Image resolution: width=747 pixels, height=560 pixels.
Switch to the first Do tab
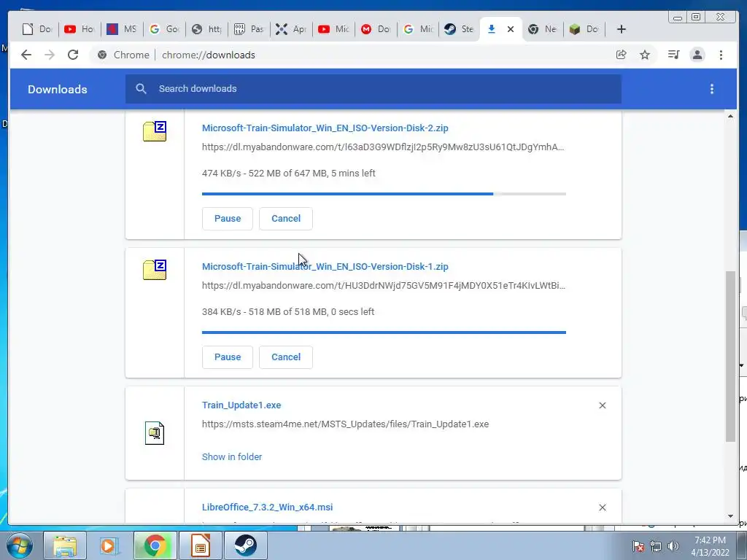click(37, 29)
